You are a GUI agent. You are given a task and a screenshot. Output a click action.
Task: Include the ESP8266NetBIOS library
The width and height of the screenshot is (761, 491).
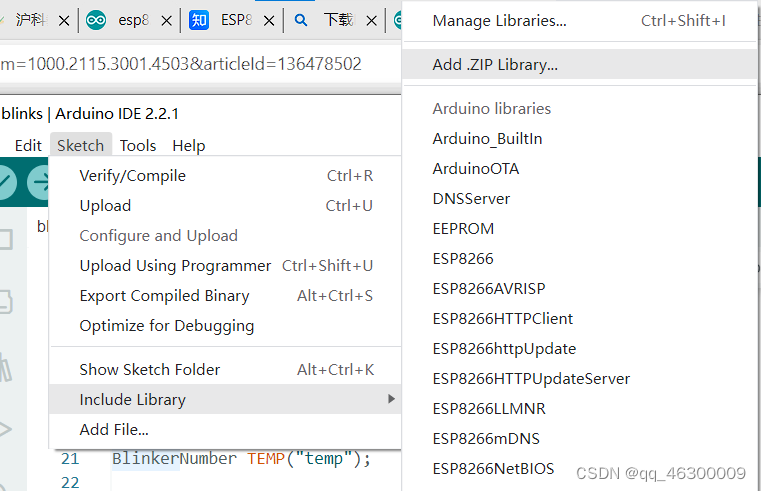pos(579,470)
